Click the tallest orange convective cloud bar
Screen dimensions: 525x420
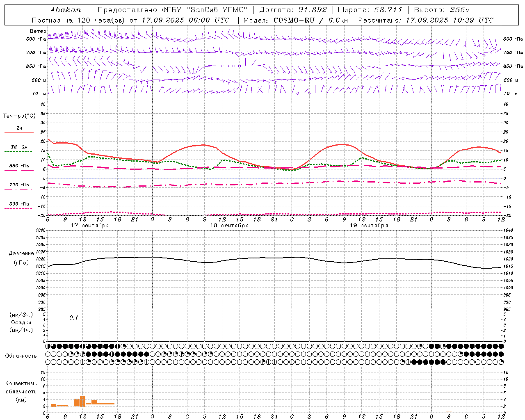click(x=82, y=401)
